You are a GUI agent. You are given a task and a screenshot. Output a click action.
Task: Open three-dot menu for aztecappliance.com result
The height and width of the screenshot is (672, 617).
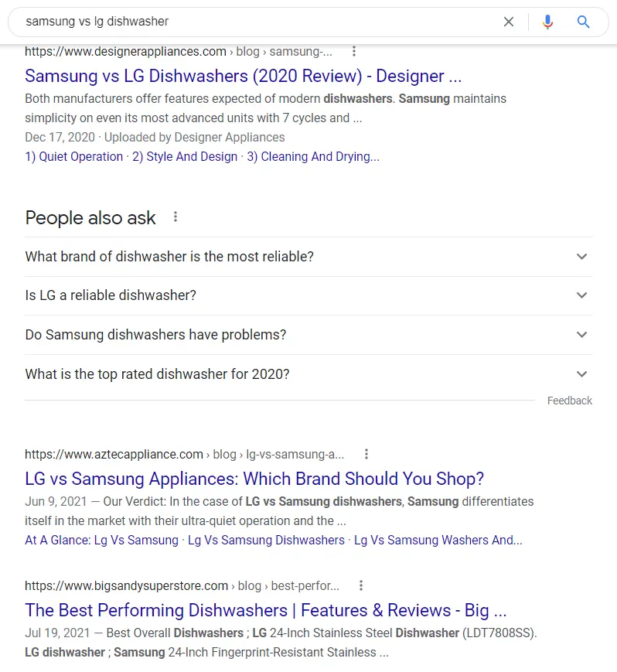tap(366, 454)
